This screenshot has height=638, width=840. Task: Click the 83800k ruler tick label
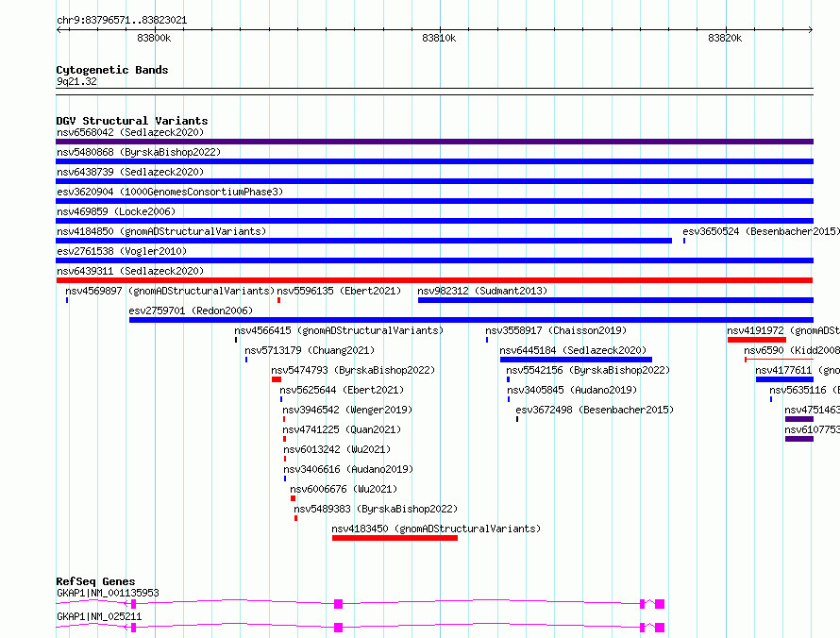154,38
